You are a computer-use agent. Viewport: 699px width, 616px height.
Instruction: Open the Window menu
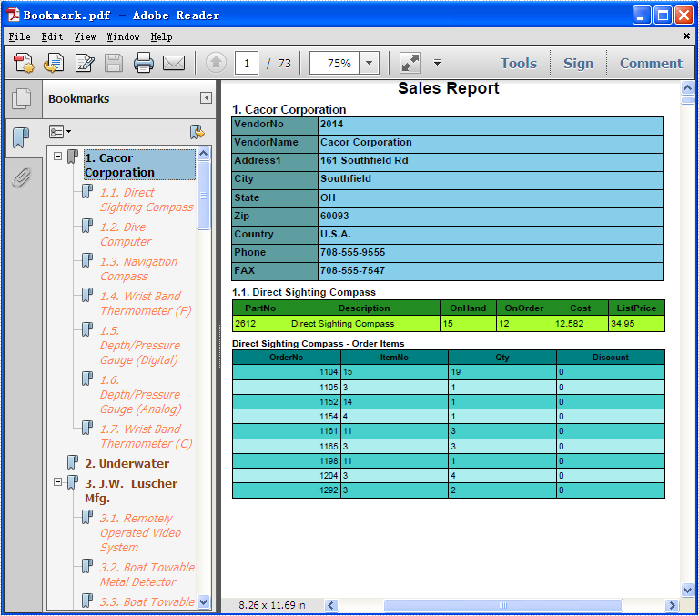click(x=123, y=36)
